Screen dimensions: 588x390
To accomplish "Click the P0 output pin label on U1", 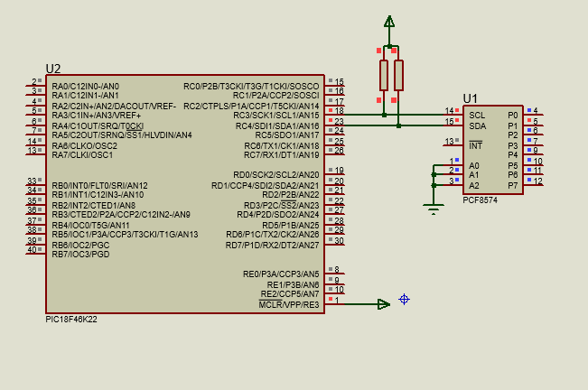I will (513, 116).
